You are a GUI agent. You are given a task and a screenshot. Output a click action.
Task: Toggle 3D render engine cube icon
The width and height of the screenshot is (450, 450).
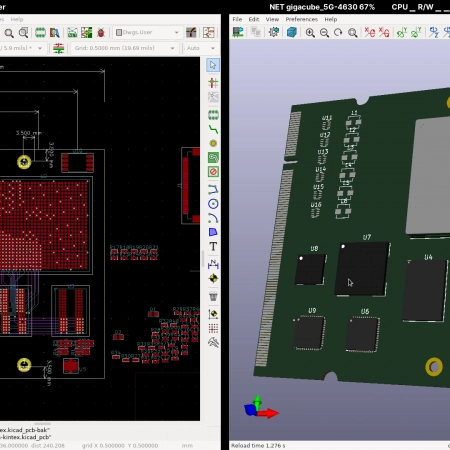(x=292, y=32)
